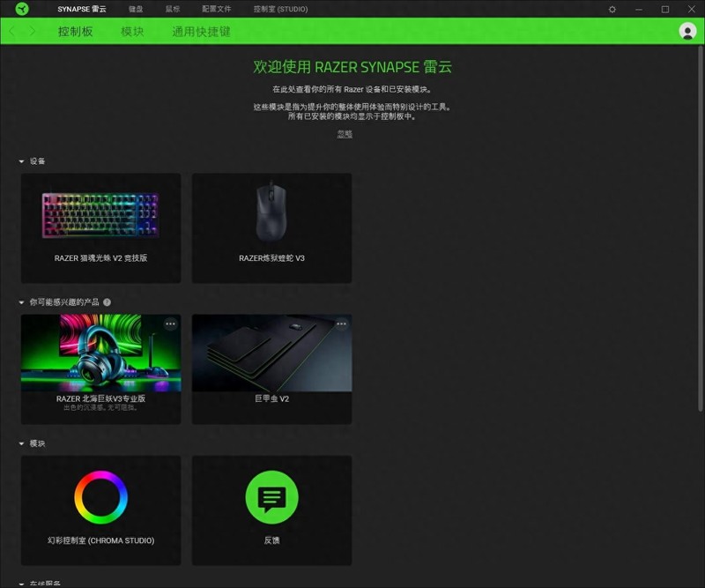
Task: Expand the 在线服务 section
Action: (x=21, y=583)
